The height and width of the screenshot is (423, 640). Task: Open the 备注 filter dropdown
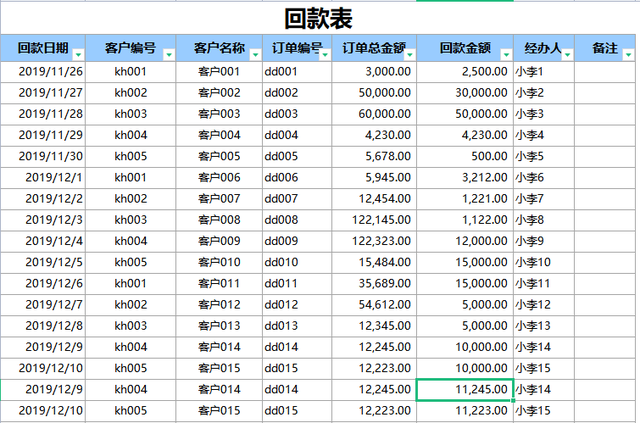pyautogui.click(x=629, y=55)
